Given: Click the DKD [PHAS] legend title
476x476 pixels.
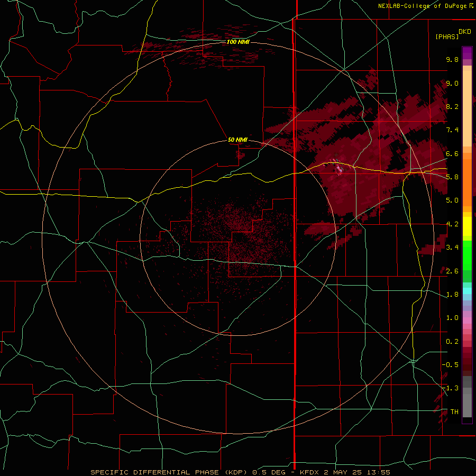Looking at the screenshot, I should 453,34.
